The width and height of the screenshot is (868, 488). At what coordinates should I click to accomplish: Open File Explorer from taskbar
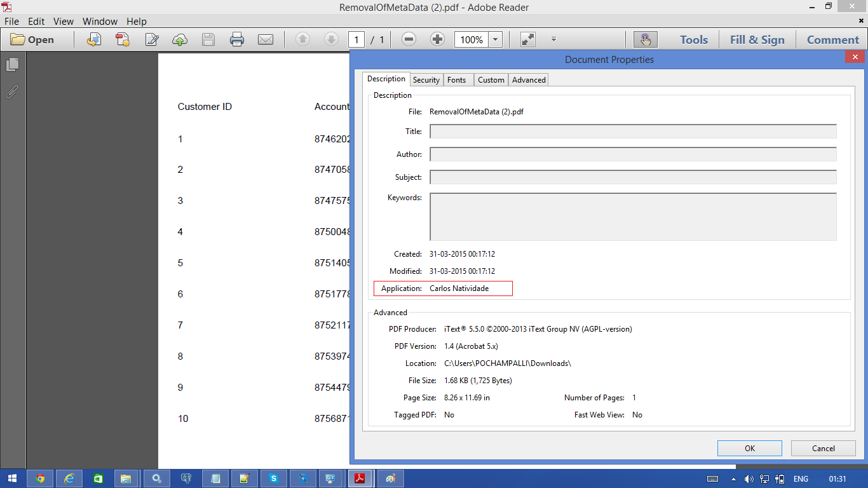click(126, 478)
